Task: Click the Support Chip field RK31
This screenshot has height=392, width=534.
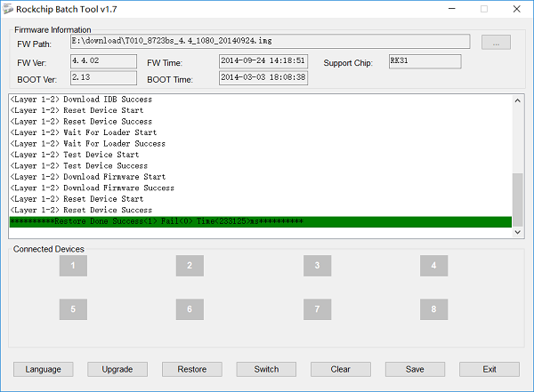Action: [x=425, y=61]
